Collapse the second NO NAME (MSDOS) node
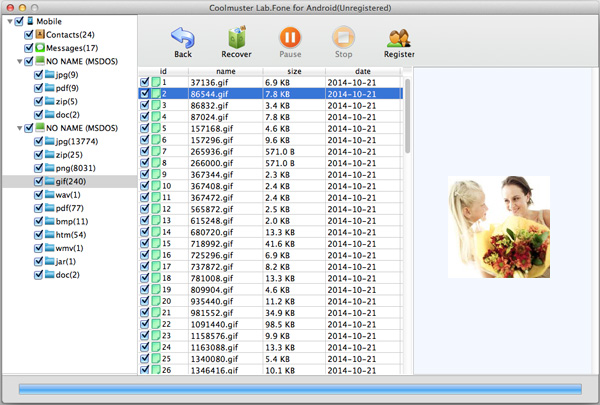Screen dimensions: 600x405 [x=20, y=128]
